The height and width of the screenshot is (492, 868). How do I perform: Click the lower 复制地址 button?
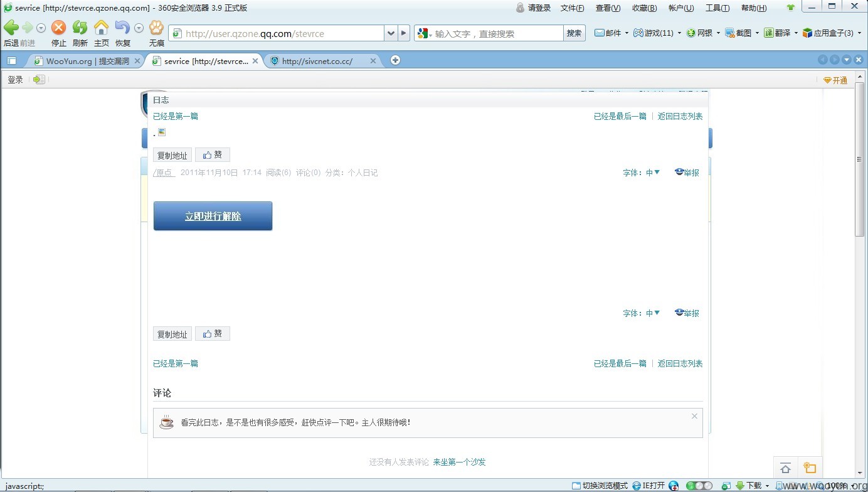coord(172,334)
